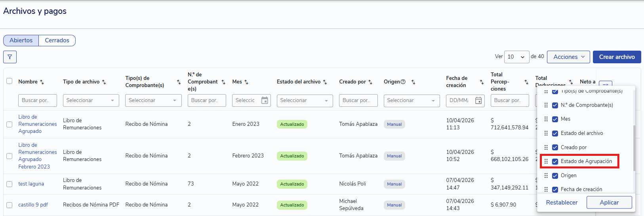
Task: Expand the Acciones dropdown
Action: pyautogui.click(x=568, y=57)
